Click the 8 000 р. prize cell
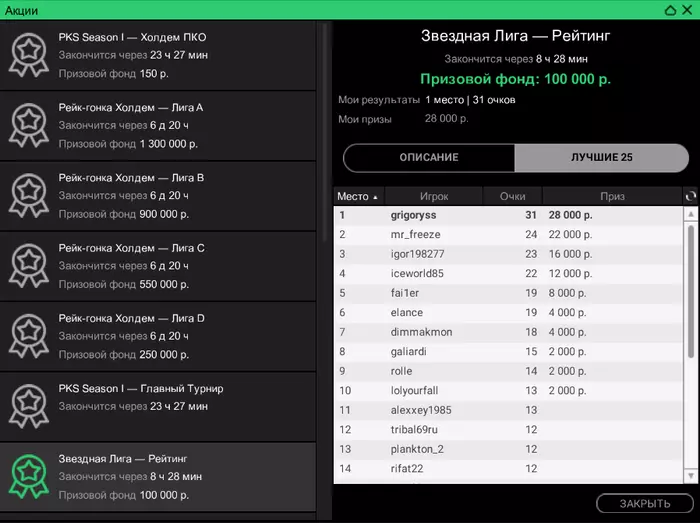This screenshot has height=523, width=700. (567, 293)
